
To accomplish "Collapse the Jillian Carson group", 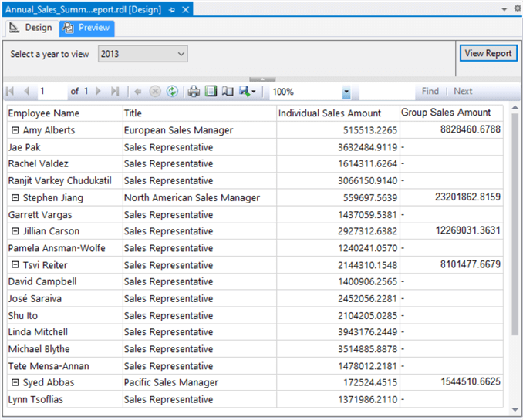I will point(15,231).
